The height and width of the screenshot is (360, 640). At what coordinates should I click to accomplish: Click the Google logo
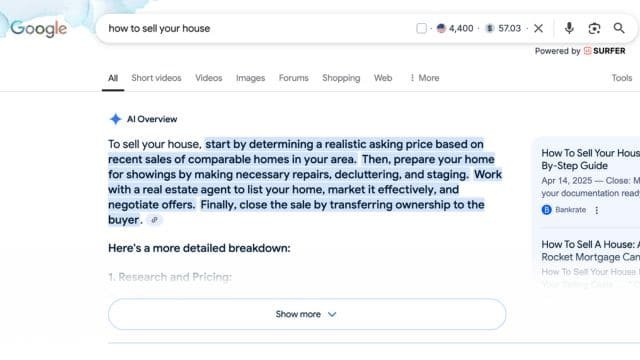point(38,29)
